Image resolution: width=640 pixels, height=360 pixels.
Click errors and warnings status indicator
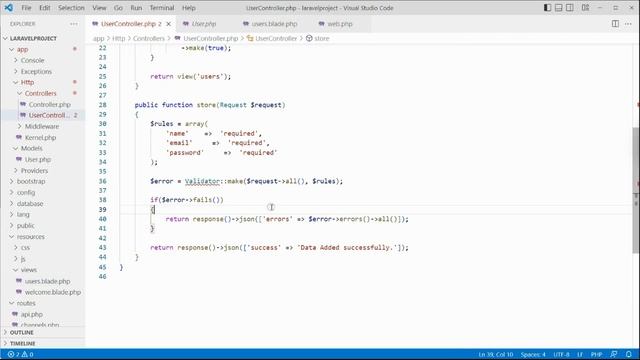point(20,354)
